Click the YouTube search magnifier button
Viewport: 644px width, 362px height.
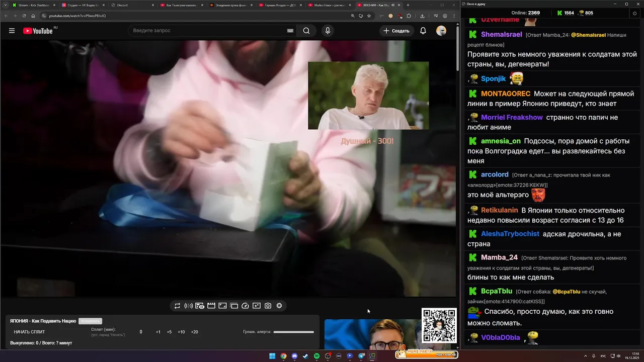306,31
